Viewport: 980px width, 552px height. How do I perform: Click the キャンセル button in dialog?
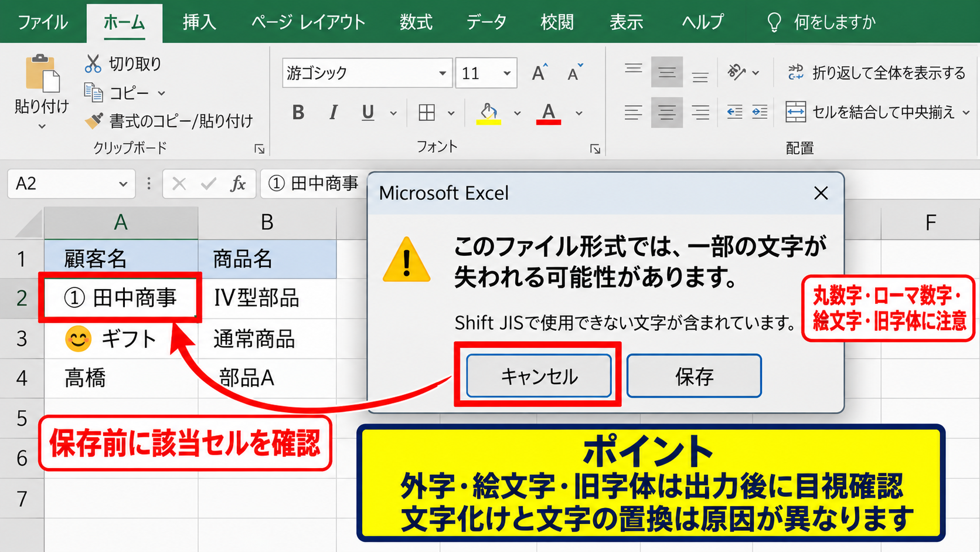click(539, 375)
